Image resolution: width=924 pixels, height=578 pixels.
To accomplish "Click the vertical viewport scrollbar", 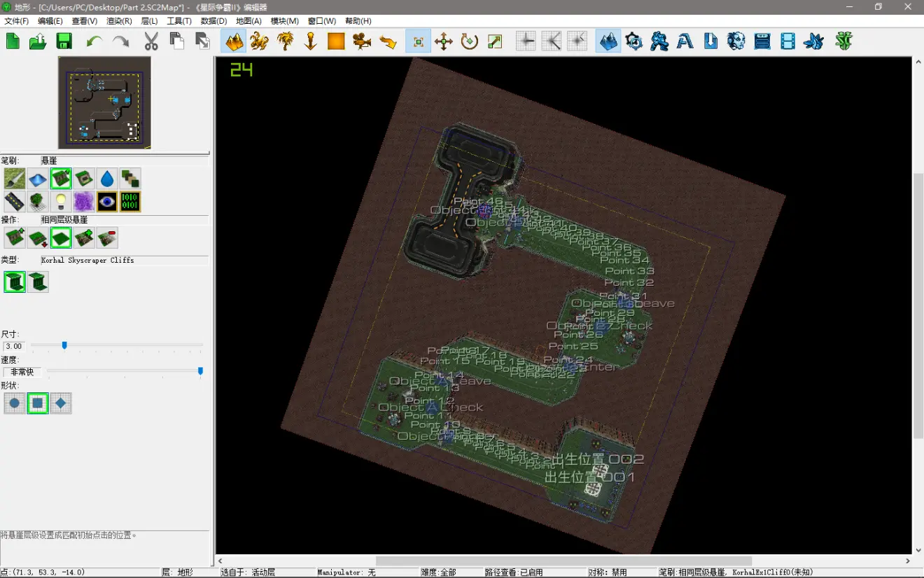I will point(918,305).
